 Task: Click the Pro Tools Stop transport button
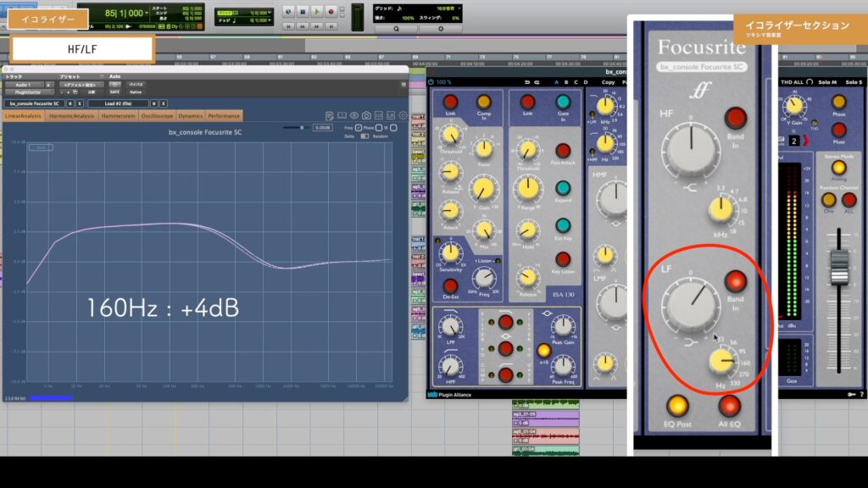point(303,12)
